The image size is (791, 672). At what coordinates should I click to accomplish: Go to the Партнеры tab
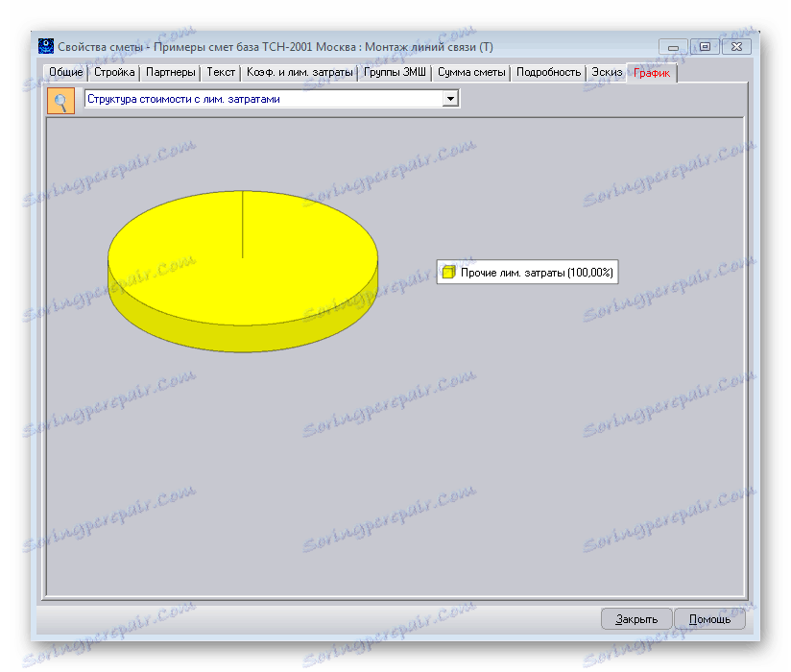tap(171, 73)
